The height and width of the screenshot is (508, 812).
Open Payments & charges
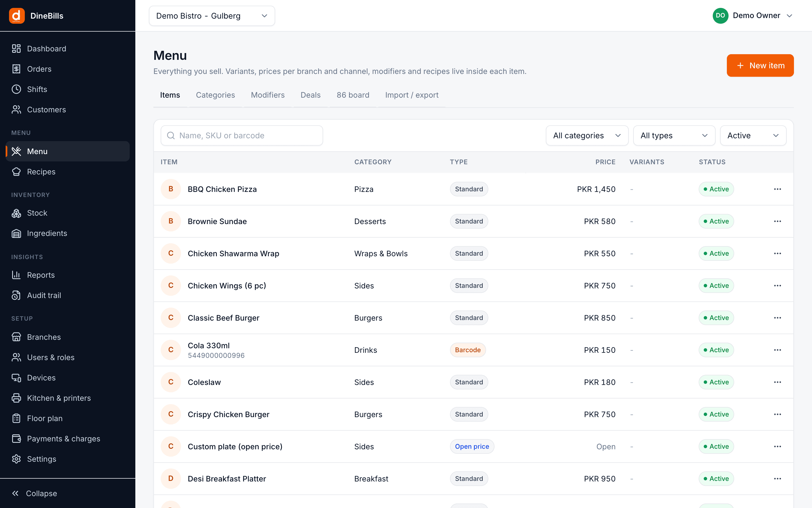(x=67, y=439)
